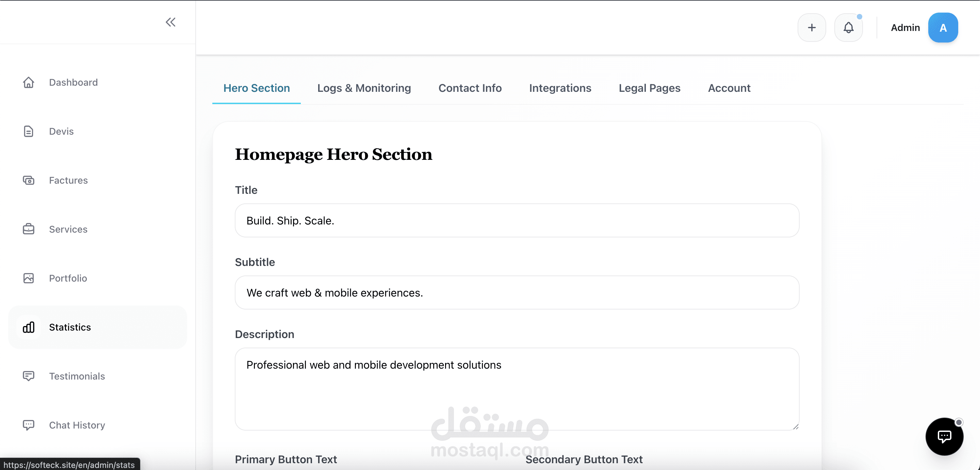Open the Account tab

(729, 88)
